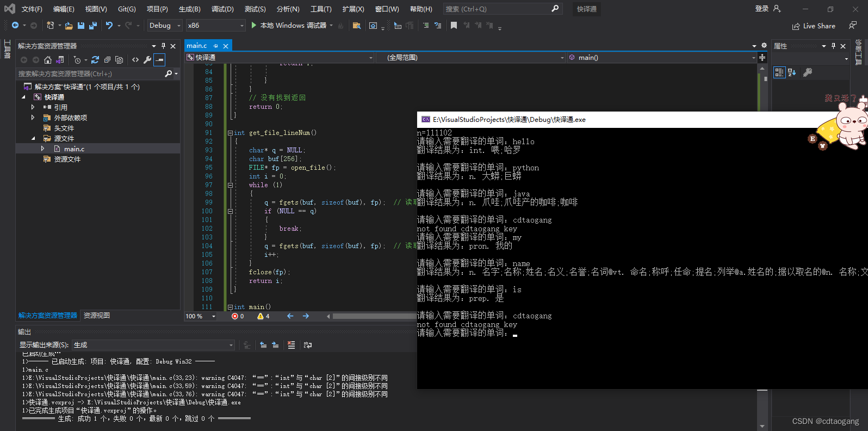Click the editor horizontal scrollbar thumb
The height and width of the screenshot is (431, 868).
375,316
